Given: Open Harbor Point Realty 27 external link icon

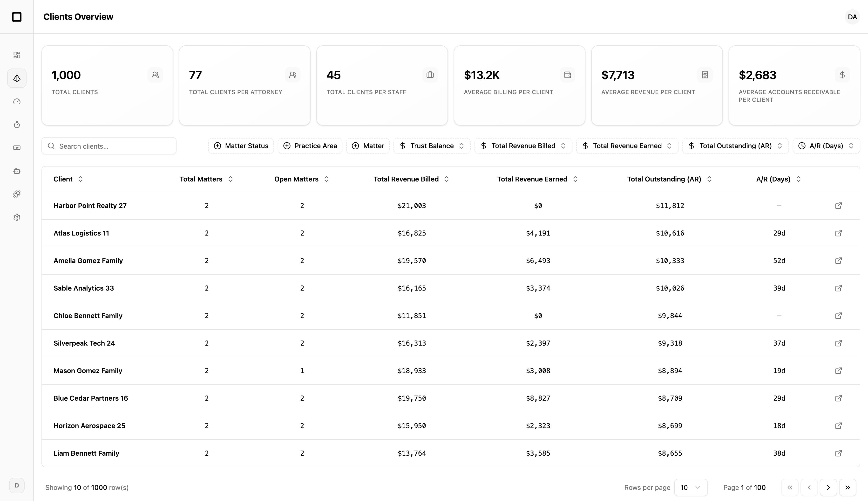Looking at the screenshot, I should (838, 206).
